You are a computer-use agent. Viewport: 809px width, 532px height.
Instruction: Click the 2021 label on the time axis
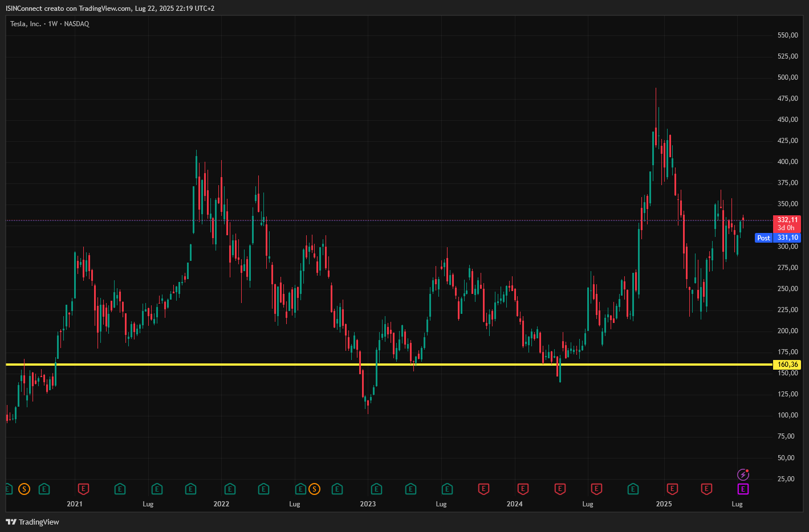[x=75, y=504]
